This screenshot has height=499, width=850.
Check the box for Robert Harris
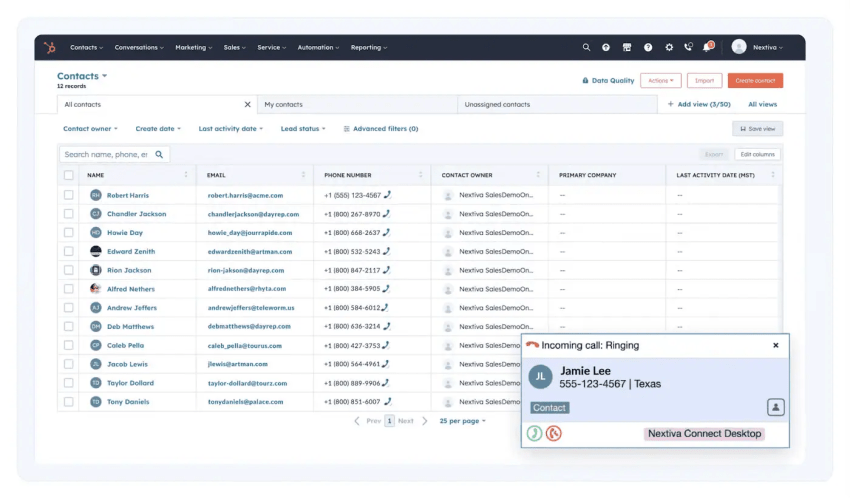pos(68,195)
